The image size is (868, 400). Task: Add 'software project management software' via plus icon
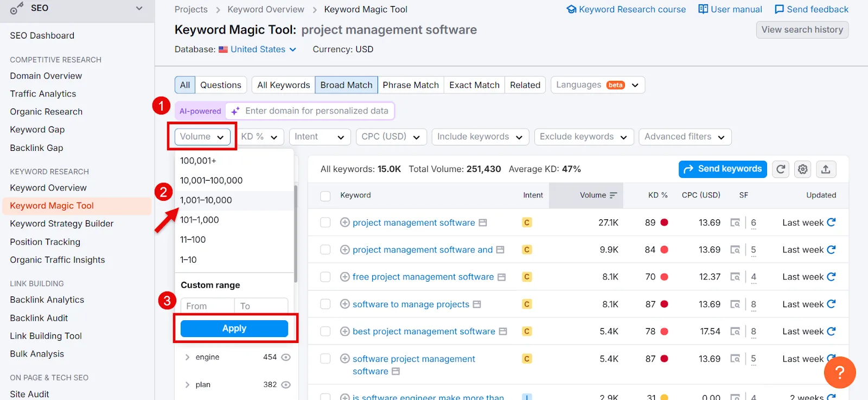tap(344, 359)
